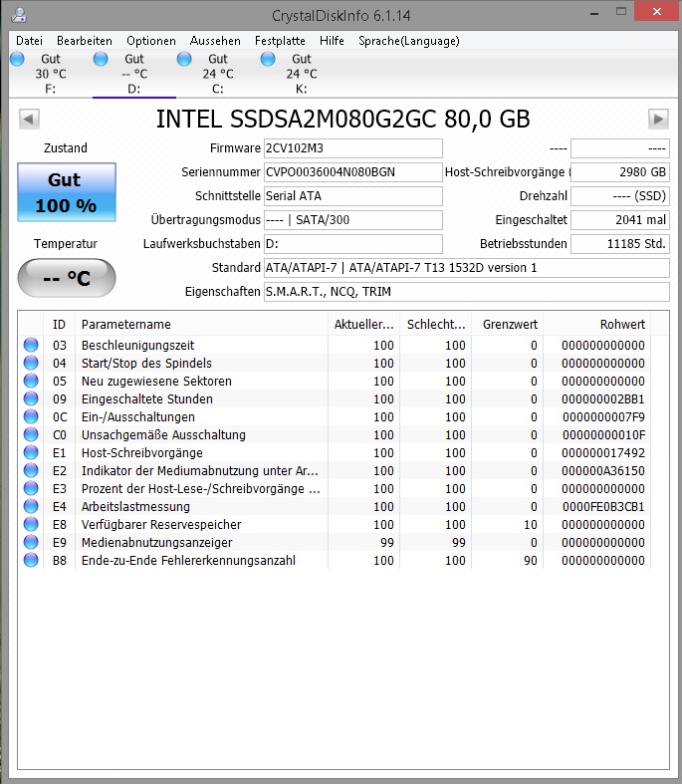682x784 pixels.
Task: Click Grenzwert 90 in row B8
Action: pos(531,561)
